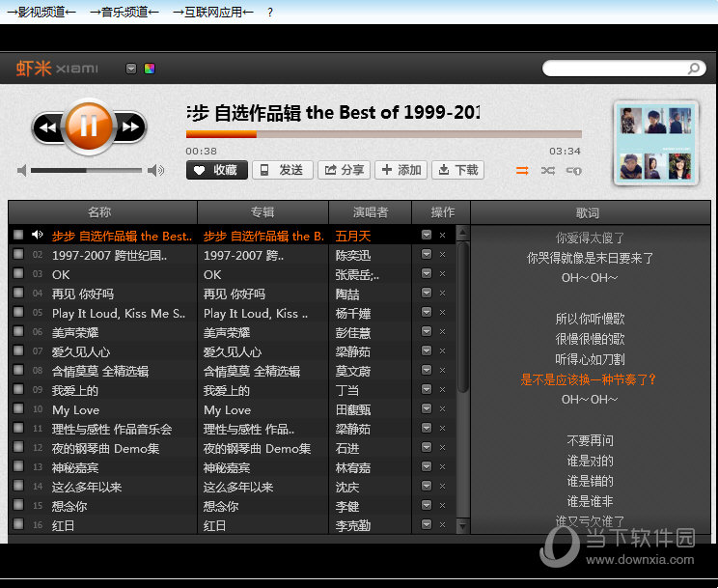This screenshot has width=718, height=588.
Task: Mute using the small speaker icon
Action: tap(22, 171)
